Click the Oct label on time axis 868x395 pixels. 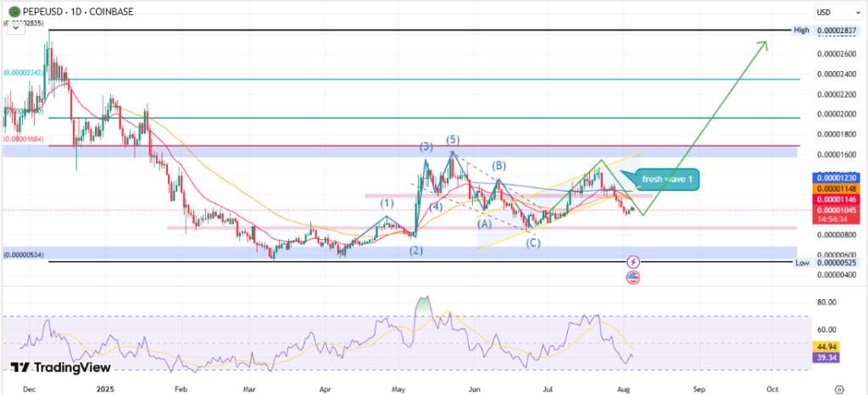(773, 389)
